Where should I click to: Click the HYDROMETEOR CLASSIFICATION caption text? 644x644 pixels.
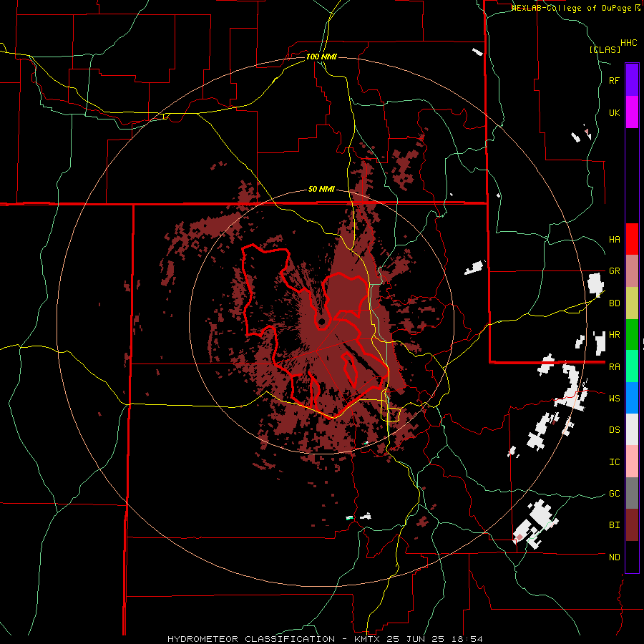[251, 639]
